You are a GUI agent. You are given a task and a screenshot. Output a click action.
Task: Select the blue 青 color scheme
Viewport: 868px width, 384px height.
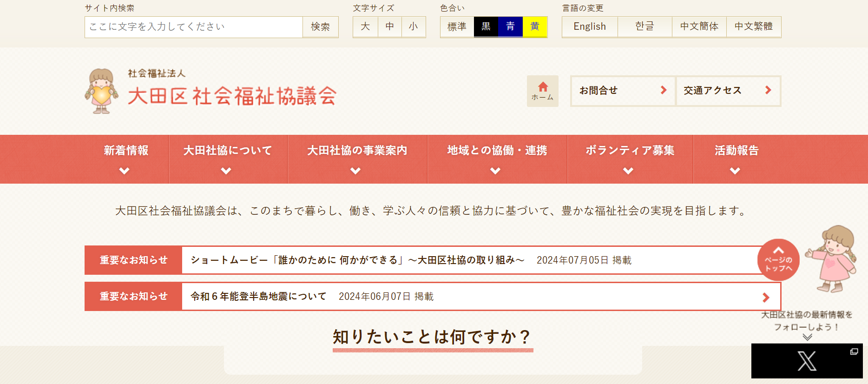[510, 26]
